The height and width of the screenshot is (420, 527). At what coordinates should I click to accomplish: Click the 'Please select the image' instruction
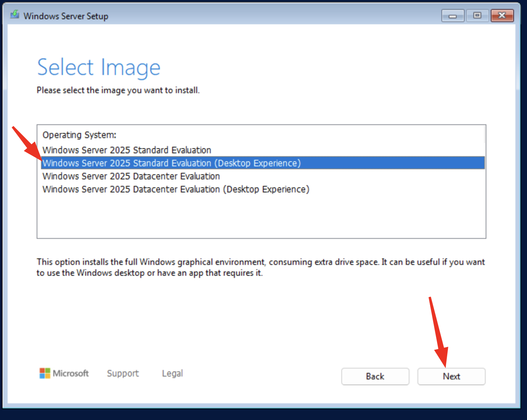(x=118, y=90)
